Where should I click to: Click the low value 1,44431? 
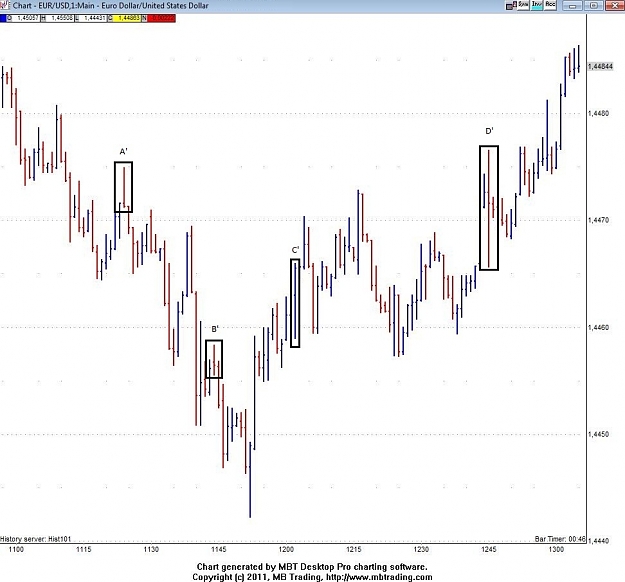93,18
